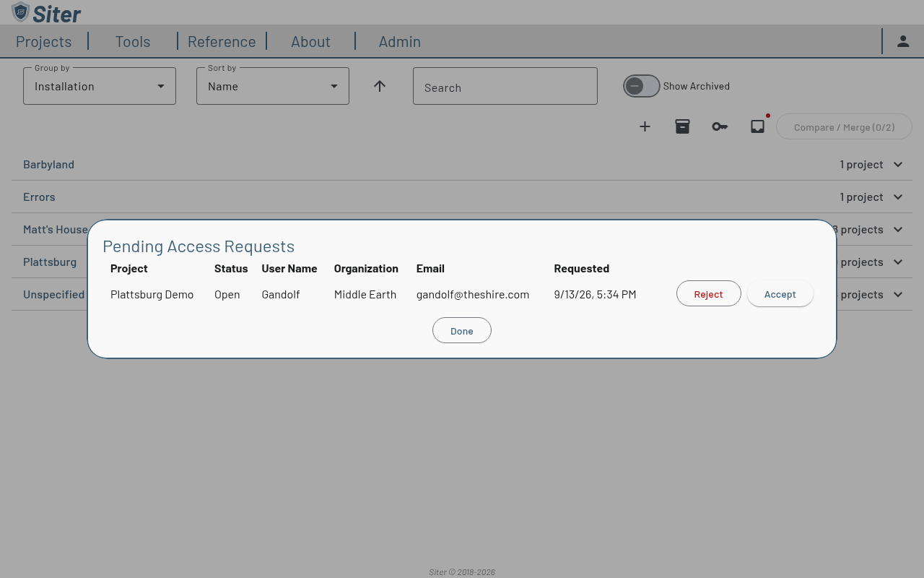Image resolution: width=924 pixels, height=578 pixels.
Task: Click the Errors group name
Action: pyautogui.click(x=39, y=197)
